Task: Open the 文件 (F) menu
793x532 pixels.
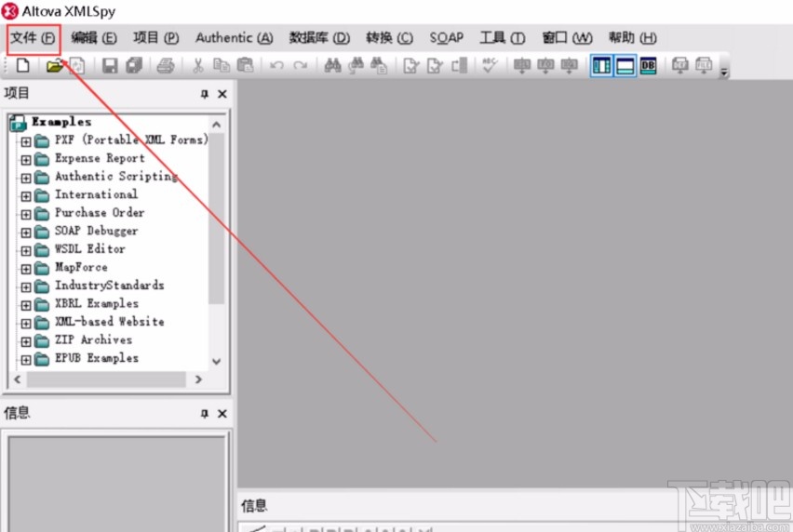Action: point(34,38)
